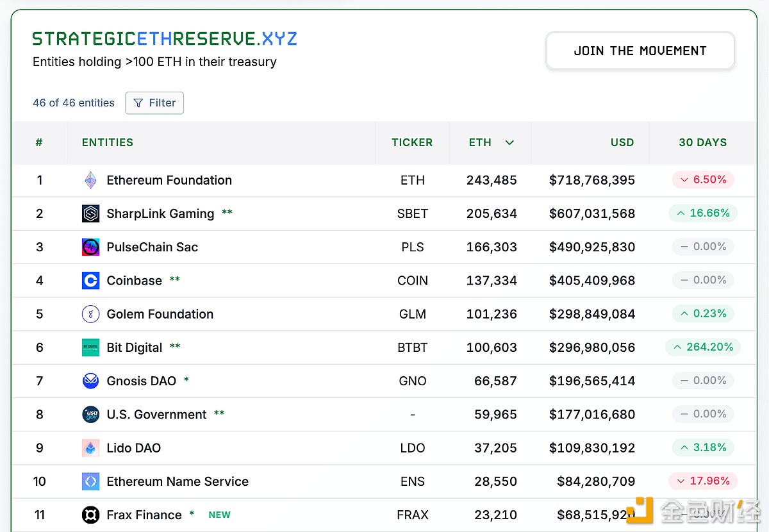Sort table by the USD column header

[x=622, y=142]
